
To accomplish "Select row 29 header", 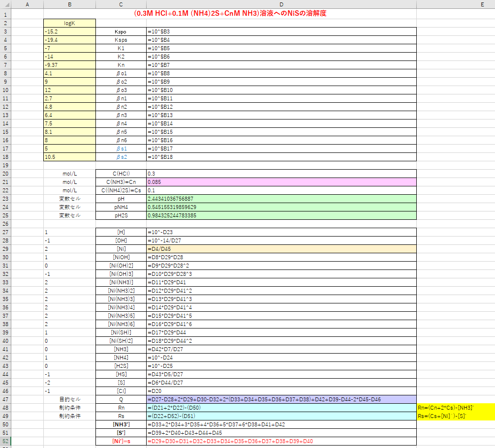I will pos(5,249).
